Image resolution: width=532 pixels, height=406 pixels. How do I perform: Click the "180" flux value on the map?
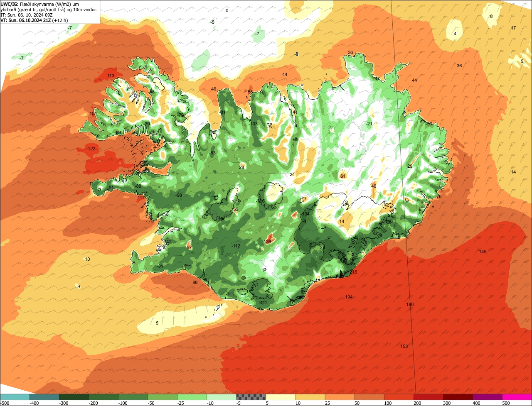[410, 304]
